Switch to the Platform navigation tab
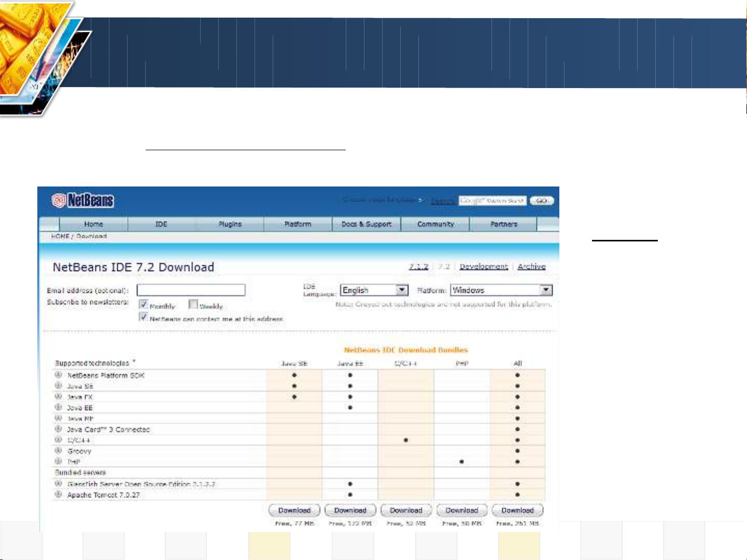This screenshot has width=747, height=560. click(298, 224)
